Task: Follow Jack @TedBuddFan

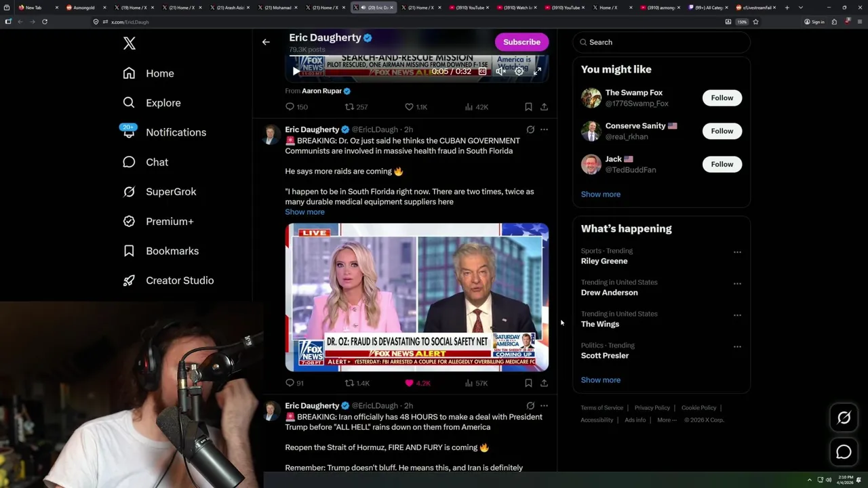Action: pyautogui.click(x=722, y=164)
